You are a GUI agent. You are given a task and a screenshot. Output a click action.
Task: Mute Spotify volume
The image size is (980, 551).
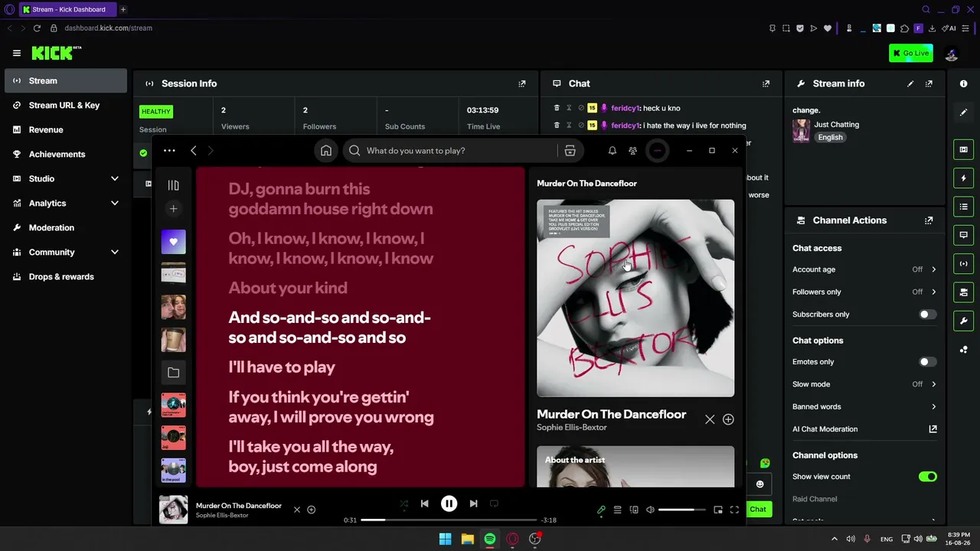650,510
